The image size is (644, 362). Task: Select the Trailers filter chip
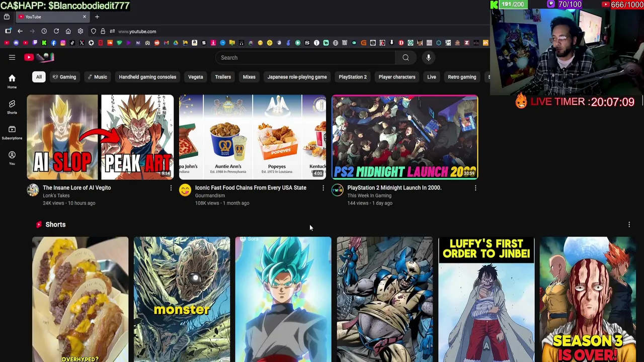(x=223, y=77)
